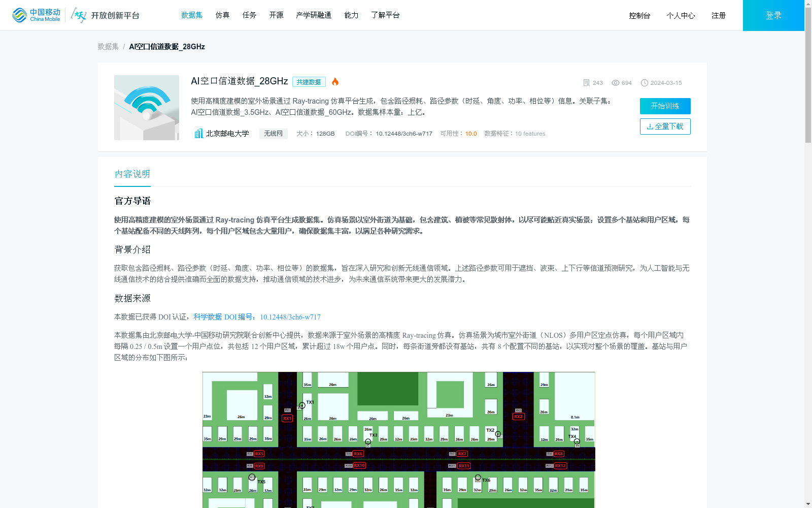The image size is (812, 508).
Task: Open the 能力 menu item
Action: 351,15
